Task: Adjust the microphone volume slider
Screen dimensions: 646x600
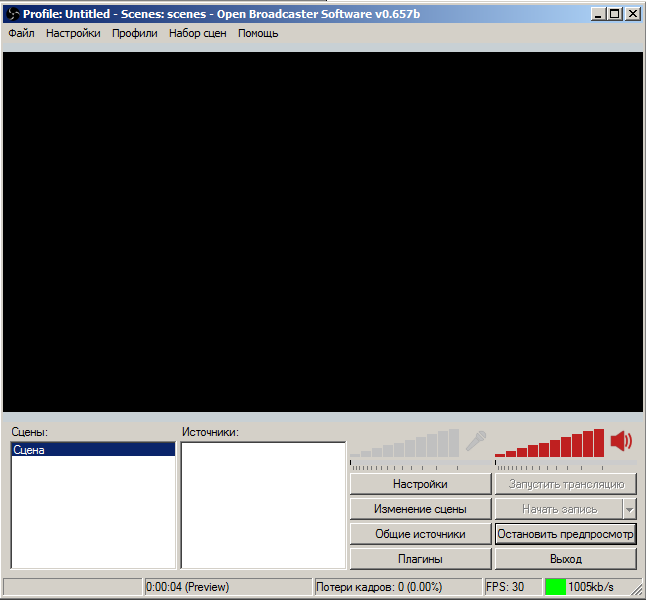Action: [404, 443]
